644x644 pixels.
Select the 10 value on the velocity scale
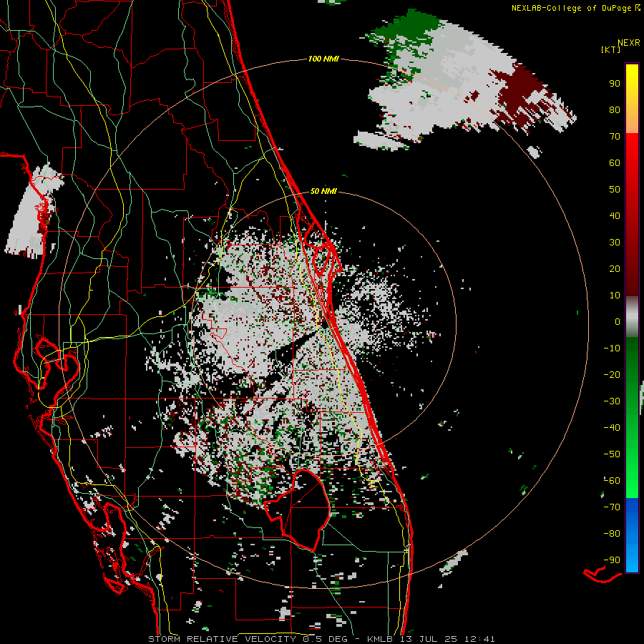click(x=615, y=296)
